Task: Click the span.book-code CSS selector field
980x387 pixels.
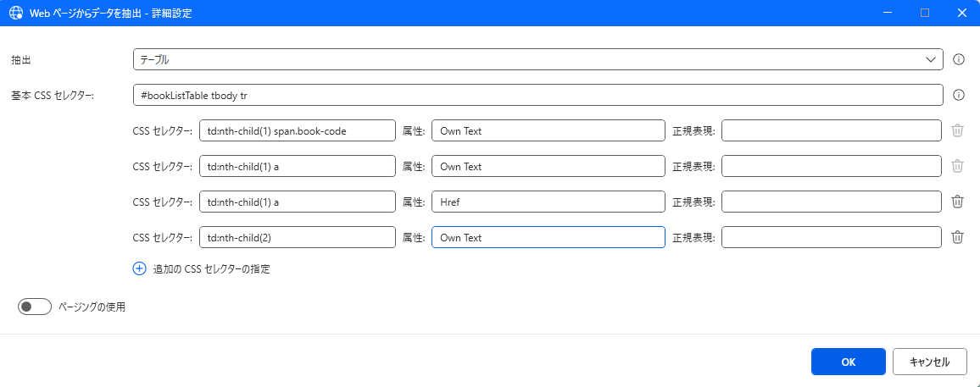Action: (297, 130)
